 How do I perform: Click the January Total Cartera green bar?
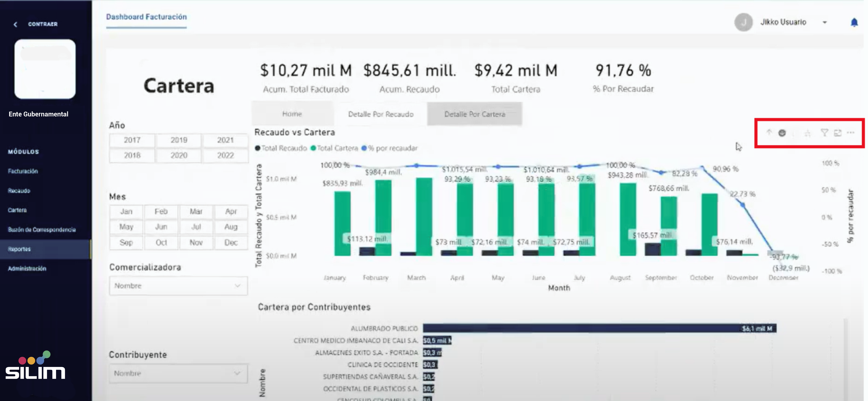coord(342,224)
